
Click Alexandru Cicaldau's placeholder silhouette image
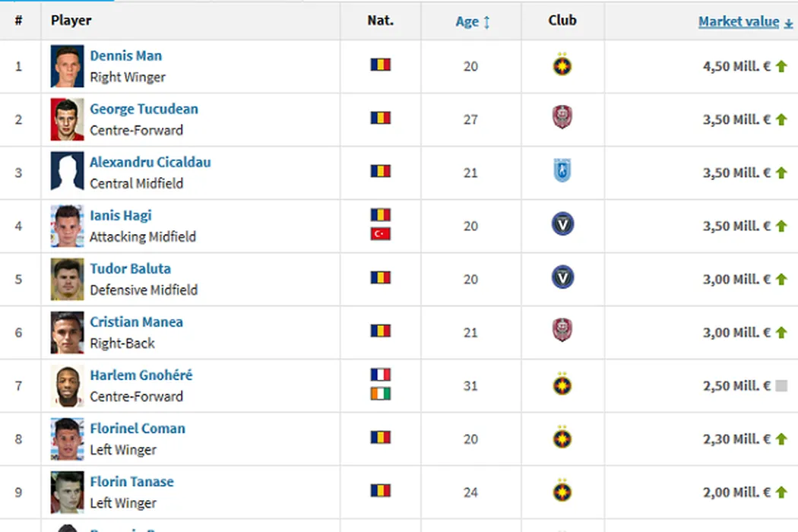click(x=67, y=172)
